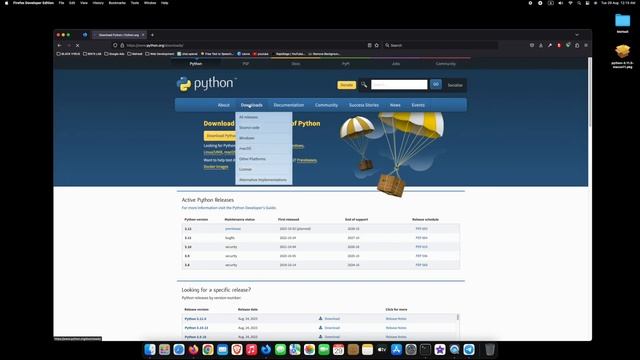Open the list all tabs chevron

pyautogui.click(x=577, y=35)
